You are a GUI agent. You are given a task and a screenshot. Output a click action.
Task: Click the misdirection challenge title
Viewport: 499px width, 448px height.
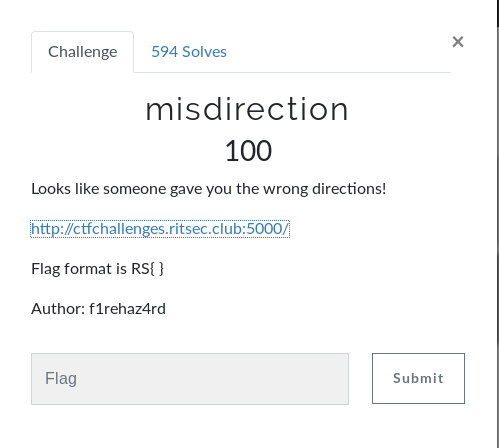pos(247,109)
